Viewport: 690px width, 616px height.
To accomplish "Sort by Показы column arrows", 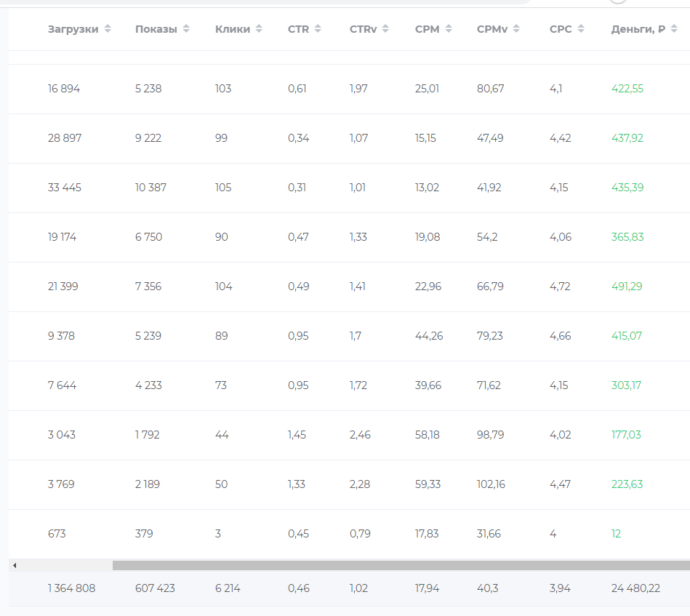I will click(186, 29).
